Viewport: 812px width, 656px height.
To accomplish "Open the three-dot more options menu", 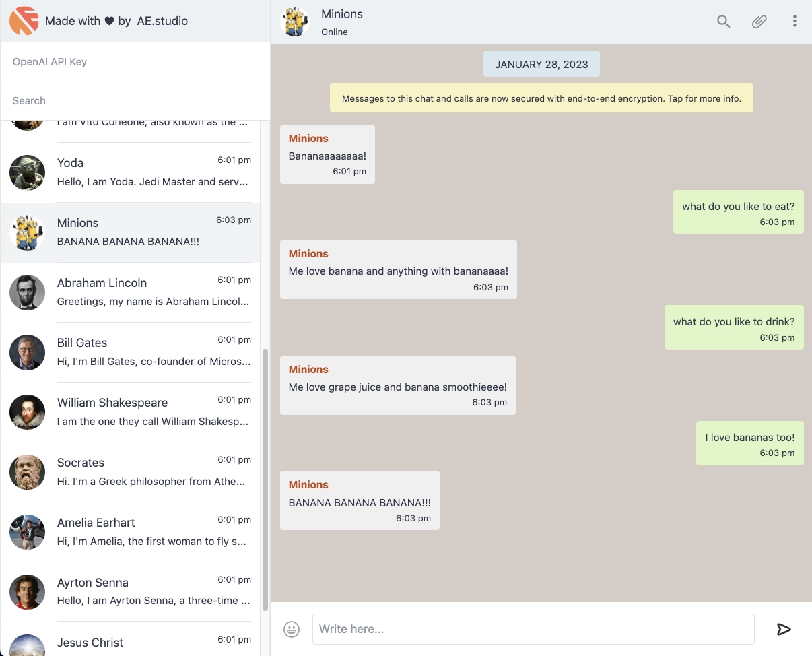I will click(x=794, y=22).
